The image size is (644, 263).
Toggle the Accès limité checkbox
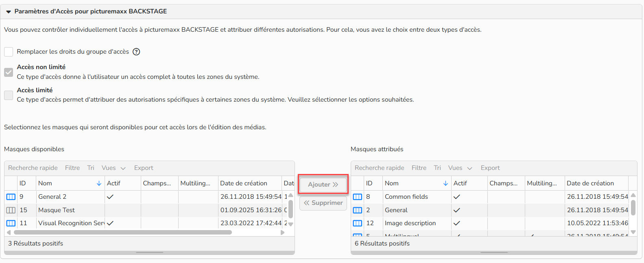tap(9, 95)
